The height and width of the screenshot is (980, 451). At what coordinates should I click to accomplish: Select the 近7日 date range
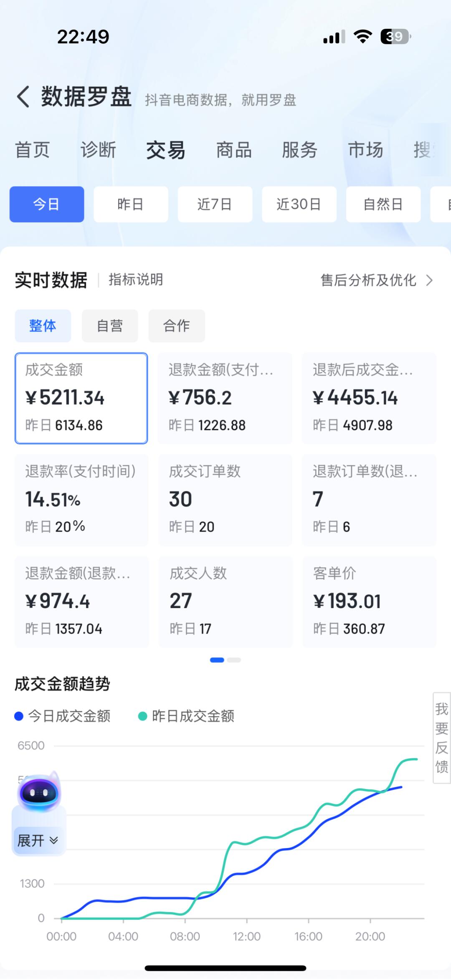215,204
